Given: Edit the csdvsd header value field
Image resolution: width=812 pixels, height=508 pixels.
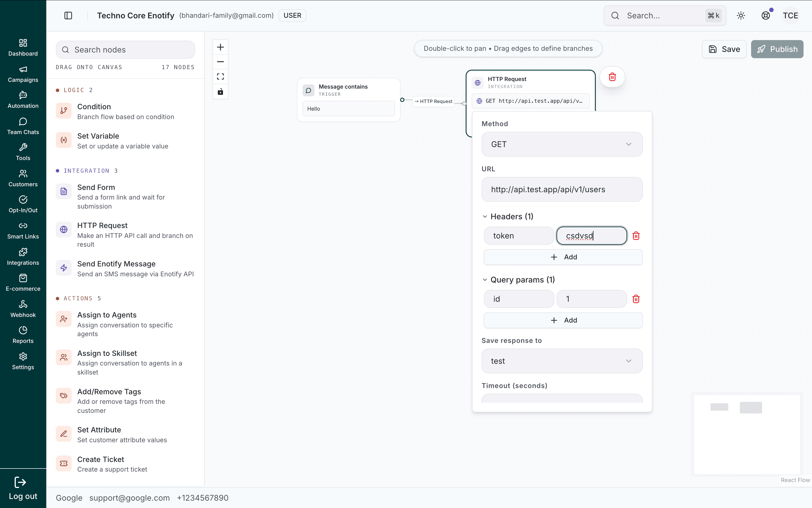Looking at the screenshot, I should [592, 236].
